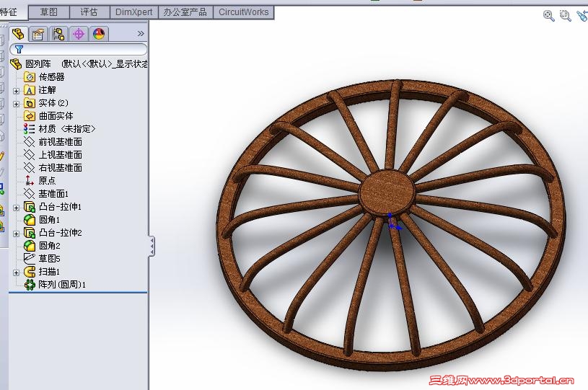Select the 圆角2 fillet icon
The image size is (588, 390).
(x=30, y=246)
